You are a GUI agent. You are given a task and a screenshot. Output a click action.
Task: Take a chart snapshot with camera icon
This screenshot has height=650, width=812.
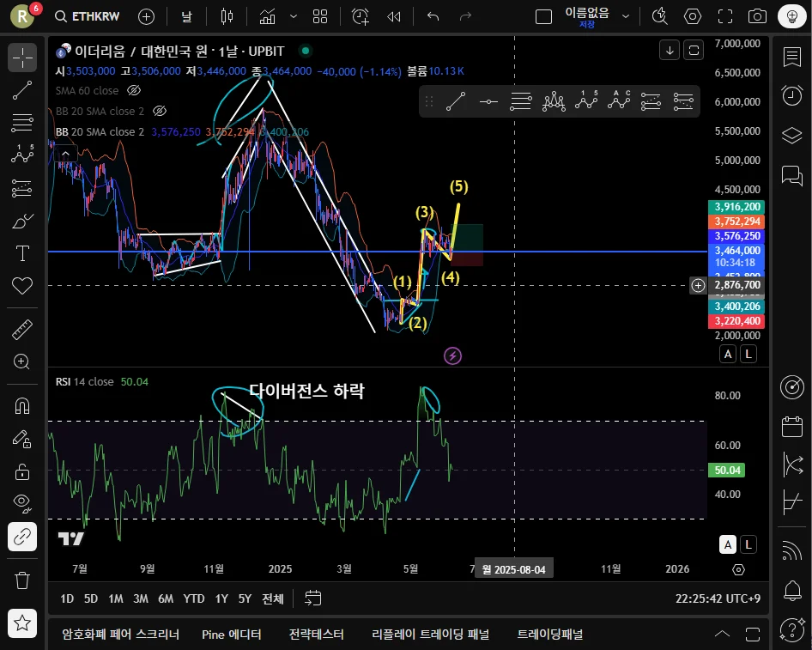tap(756, 16)
